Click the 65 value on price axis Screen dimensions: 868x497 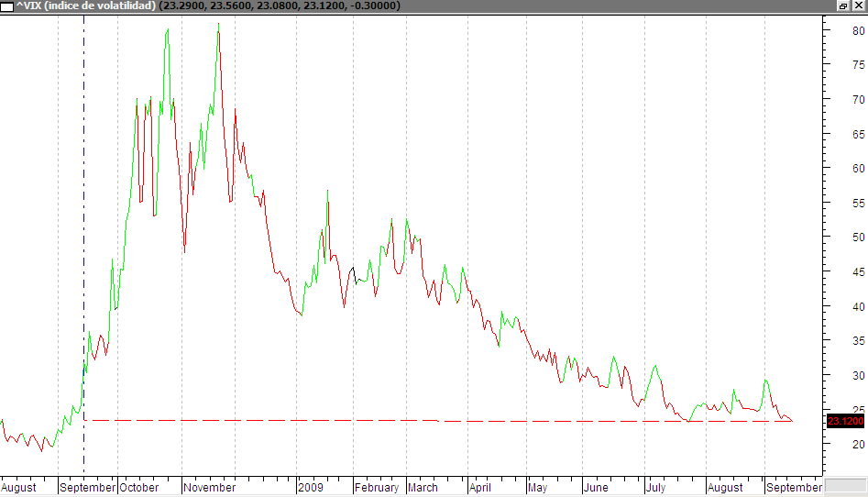pyautogui.click(x=858, y=135)
